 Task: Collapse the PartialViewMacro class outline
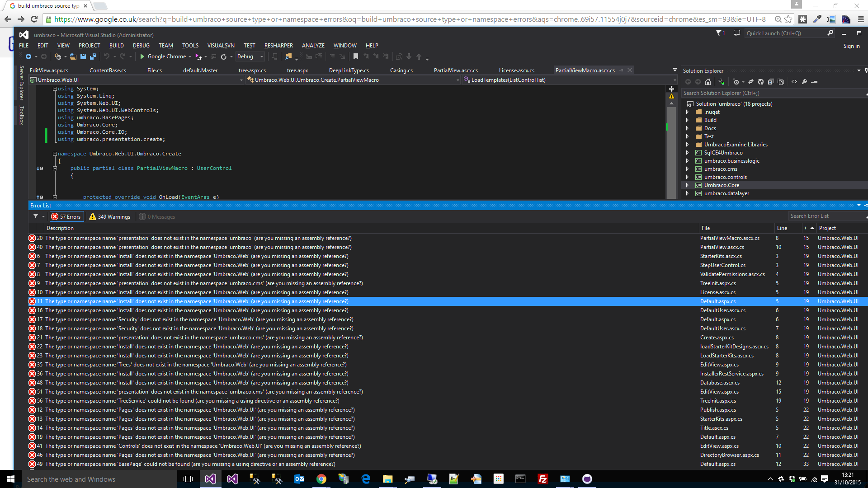55,169
